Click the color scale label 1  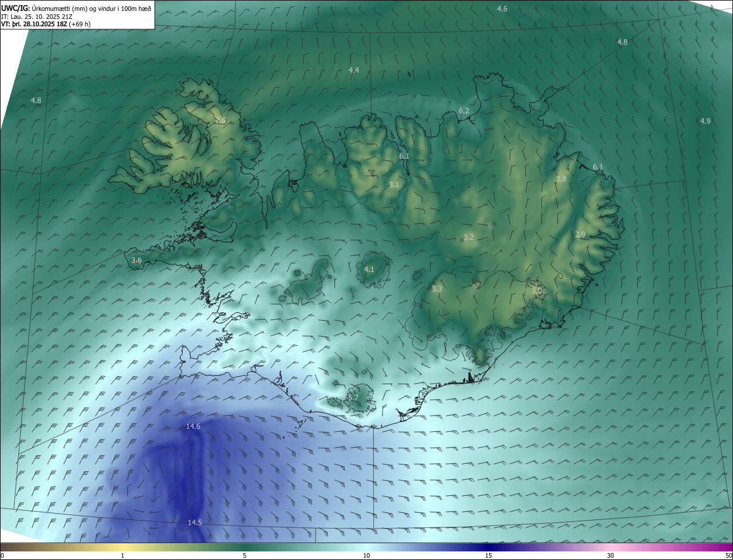tap(123, 555)
